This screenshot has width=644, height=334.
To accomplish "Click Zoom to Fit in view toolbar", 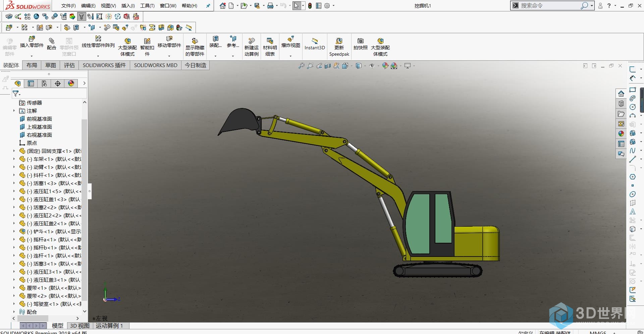I will [x=302, y=66].
